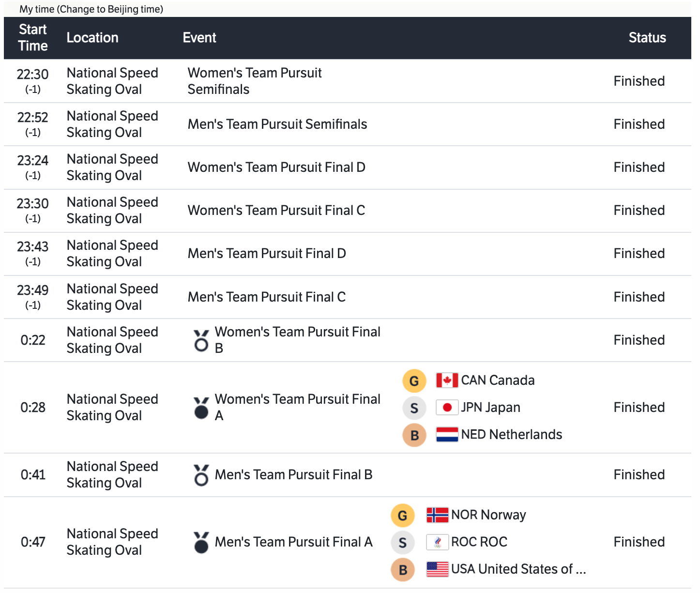Click the Norway flag icon
This screenshot has height=593, width=700.
point(437,515)
